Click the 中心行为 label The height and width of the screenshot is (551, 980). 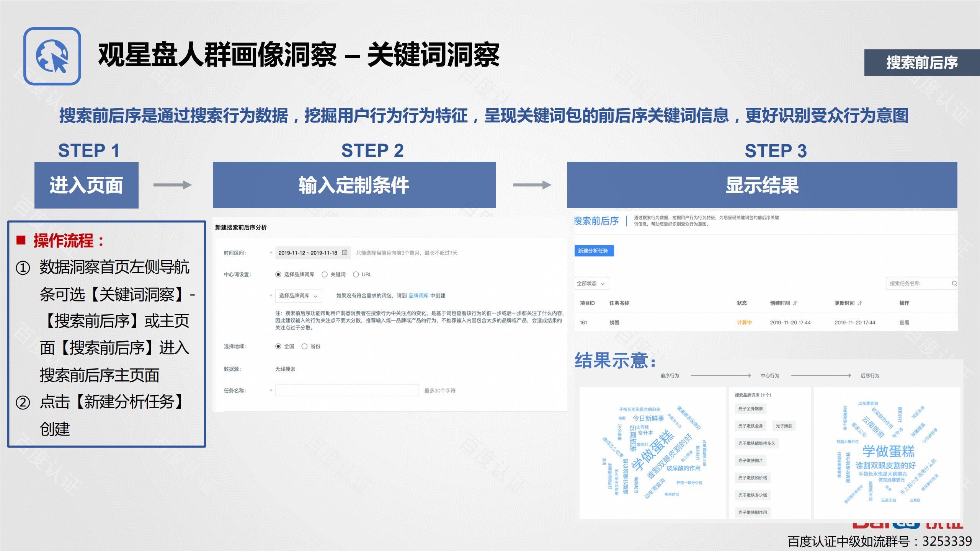click(770, 376)
